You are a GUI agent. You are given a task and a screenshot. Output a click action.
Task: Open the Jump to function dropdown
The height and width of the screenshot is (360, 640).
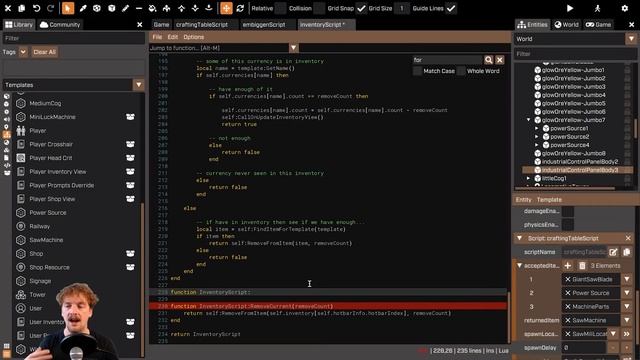293,48
